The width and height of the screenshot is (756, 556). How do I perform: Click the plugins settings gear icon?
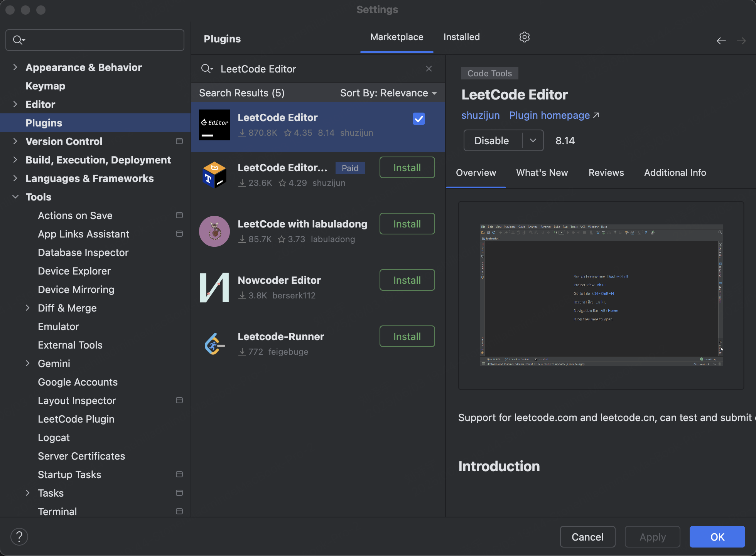pyautogui.click(x=524, y=37)
